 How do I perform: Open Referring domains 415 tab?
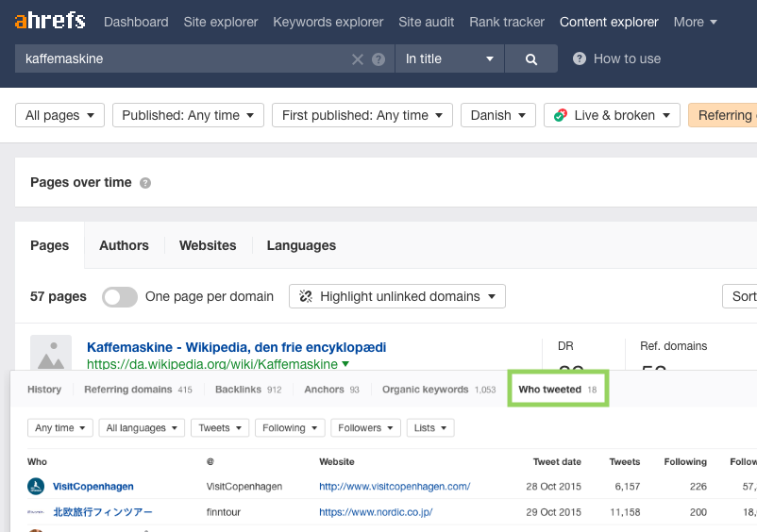[x=138, y=390]
